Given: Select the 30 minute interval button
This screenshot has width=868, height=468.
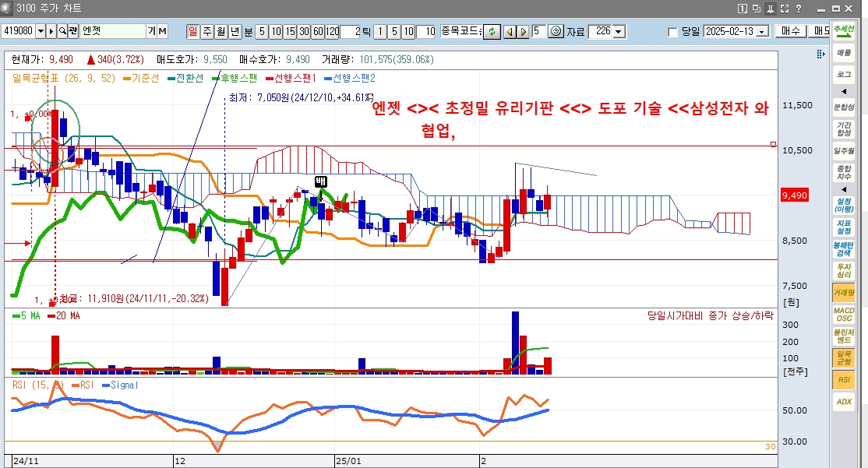Looking at the screenshot, I should tap(304, 31).
